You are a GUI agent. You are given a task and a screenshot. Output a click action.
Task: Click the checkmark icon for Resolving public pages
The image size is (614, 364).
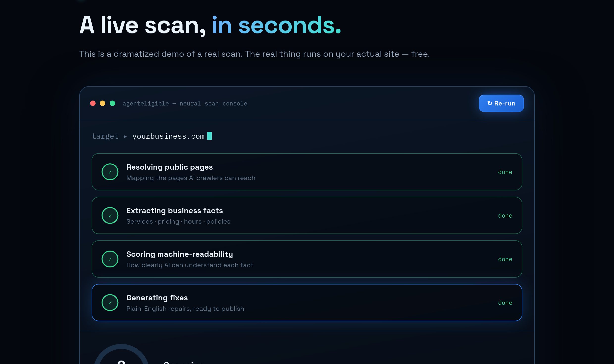(x=110, y=172)
